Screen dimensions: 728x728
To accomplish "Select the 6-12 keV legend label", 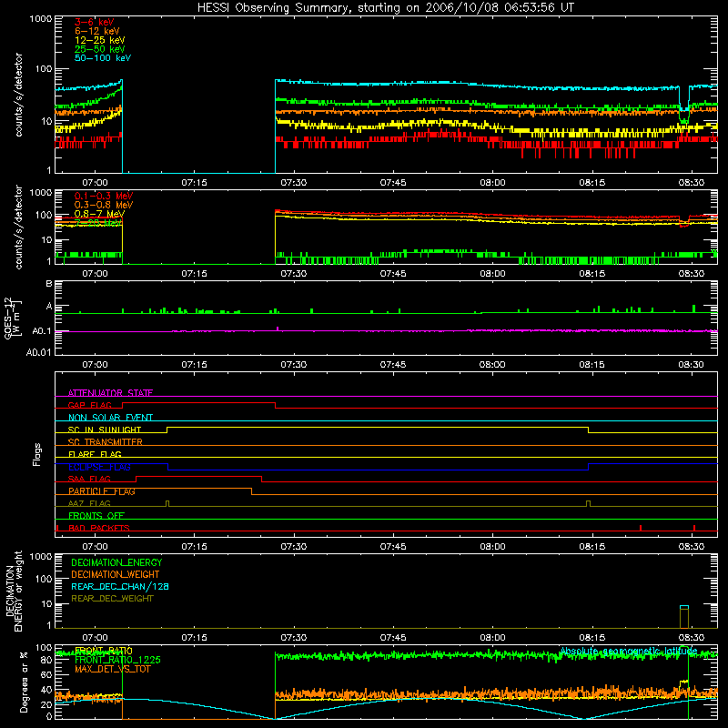I will coord(96,31).
